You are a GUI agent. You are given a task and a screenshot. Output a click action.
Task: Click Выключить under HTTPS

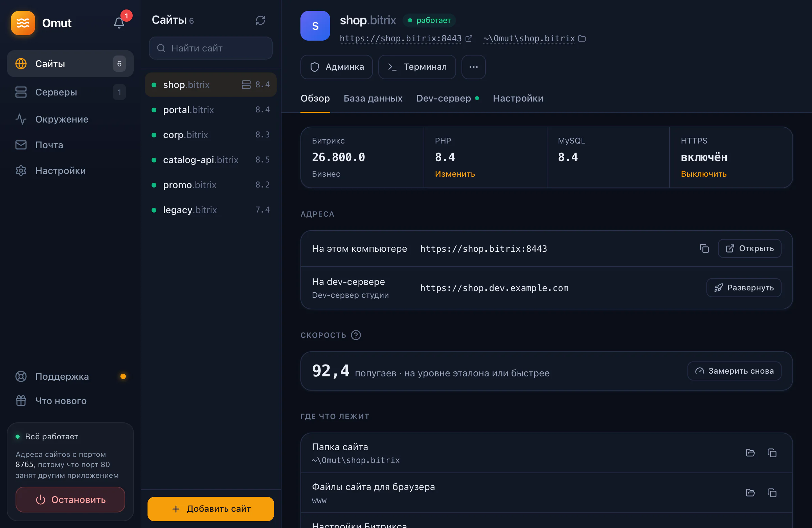pos(703,174)
